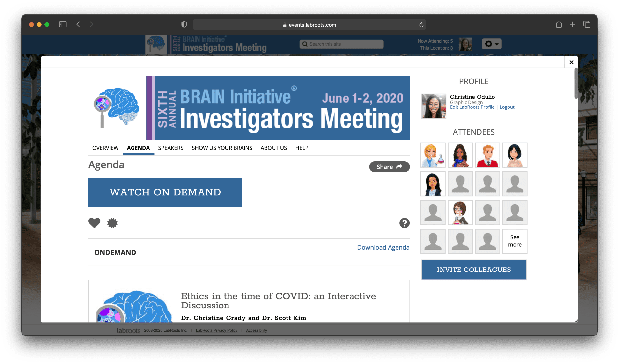Close the modal with the X
Viewport: 619px width, 364px height.
[571, 62]
